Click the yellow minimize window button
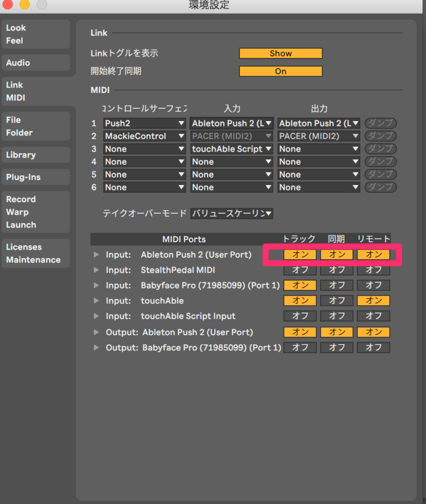The height and width of the screenshot is (504, 426). (x=24, y=4)
